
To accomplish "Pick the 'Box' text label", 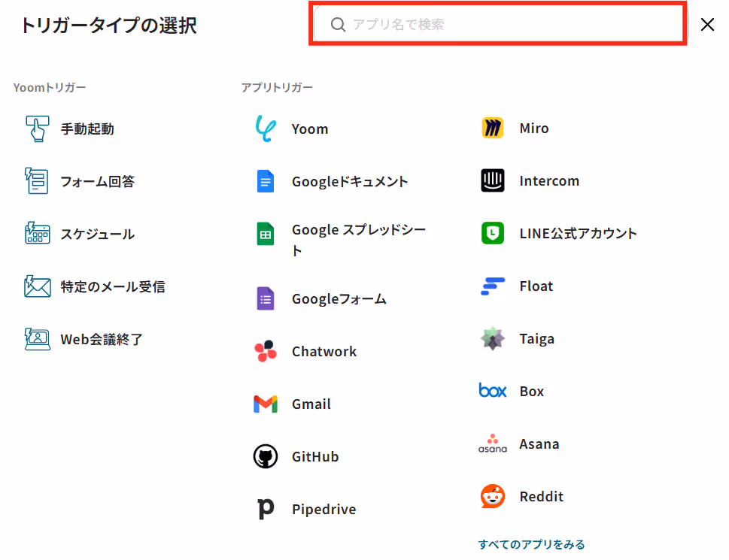I will (x=532, y=392).
